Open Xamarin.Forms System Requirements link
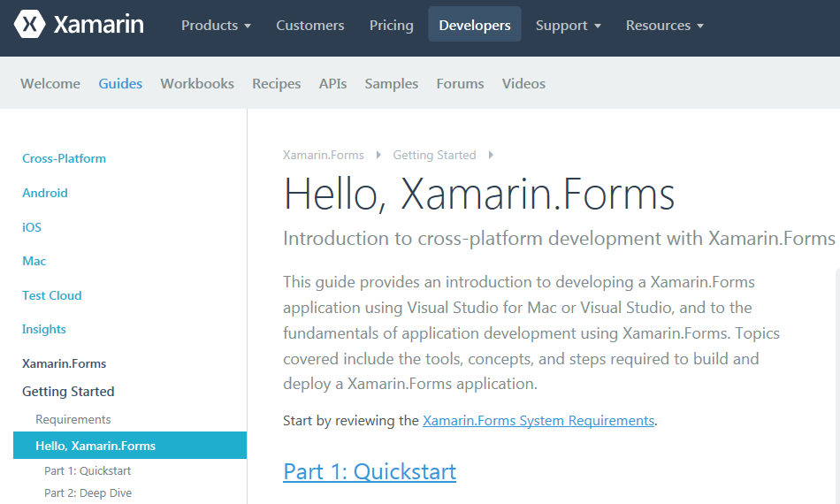The height and width of the screenshot is (504, 840). [x=538, y=421]
